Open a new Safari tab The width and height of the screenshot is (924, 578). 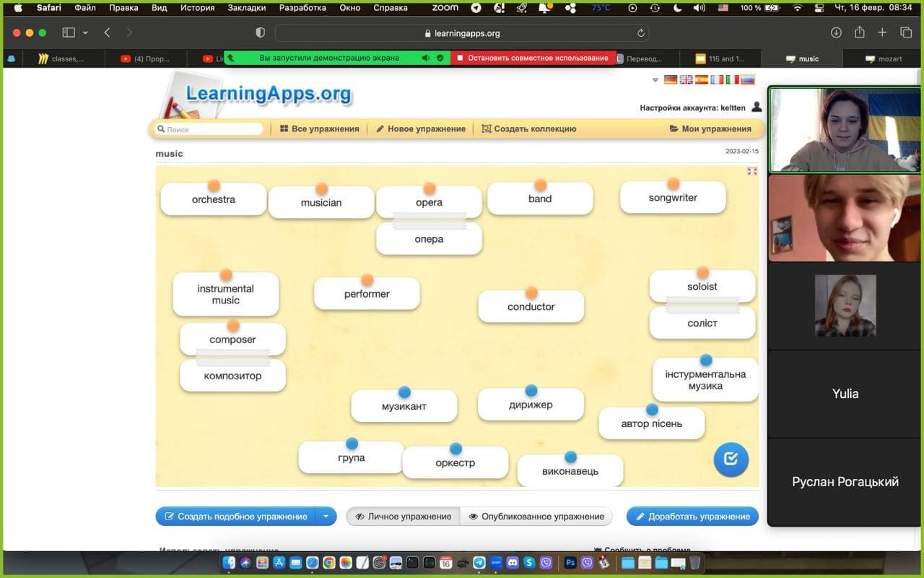(882, 33)
